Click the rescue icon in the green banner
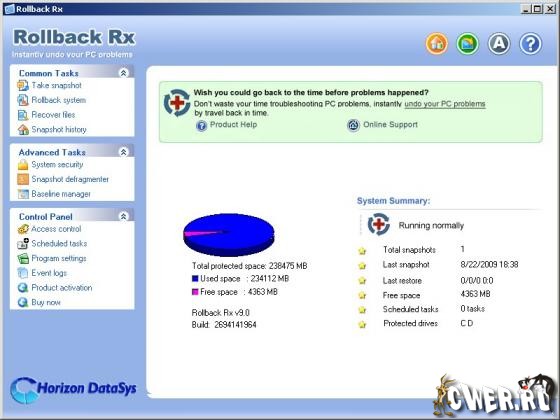Screen dimensions: 560x420 pos(177,103)
